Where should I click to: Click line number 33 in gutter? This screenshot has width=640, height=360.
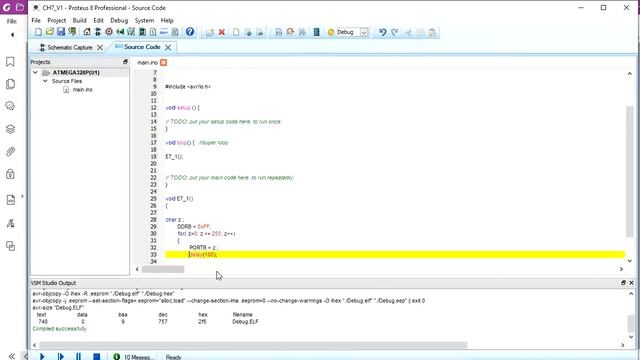[x=153, y=254]
